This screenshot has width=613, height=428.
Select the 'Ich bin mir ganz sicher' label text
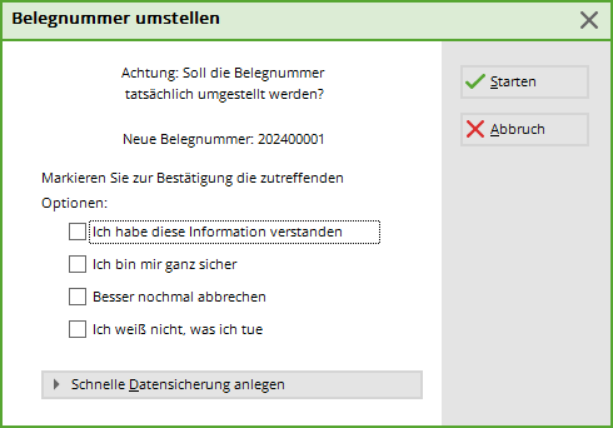click(x=164, y=264)
